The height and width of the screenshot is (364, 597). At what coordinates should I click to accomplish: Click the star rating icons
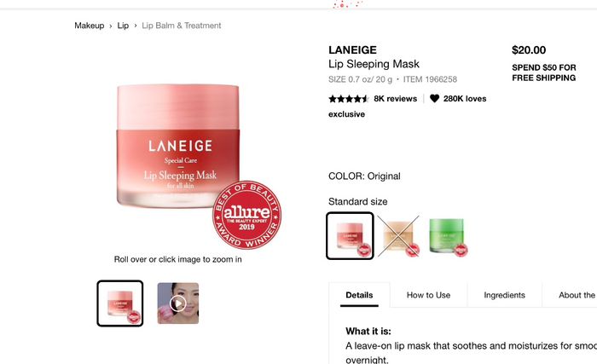pyautogui.click(x=348, y=99)
